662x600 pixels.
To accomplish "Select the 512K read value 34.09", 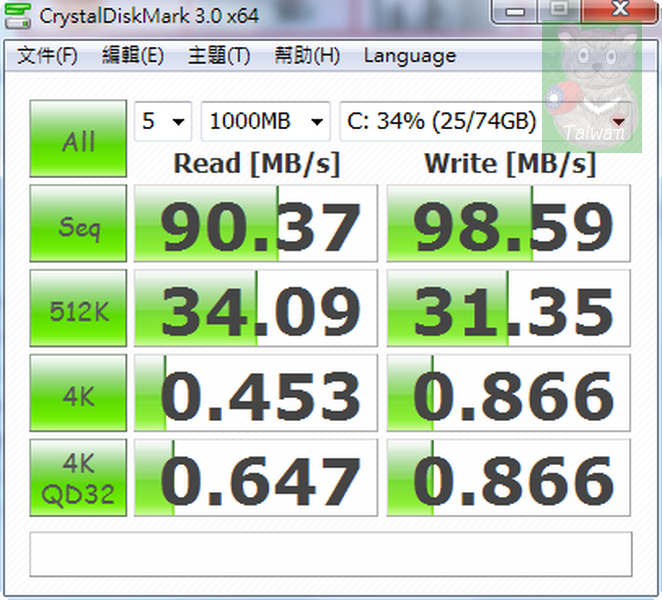I will [256, 308].
